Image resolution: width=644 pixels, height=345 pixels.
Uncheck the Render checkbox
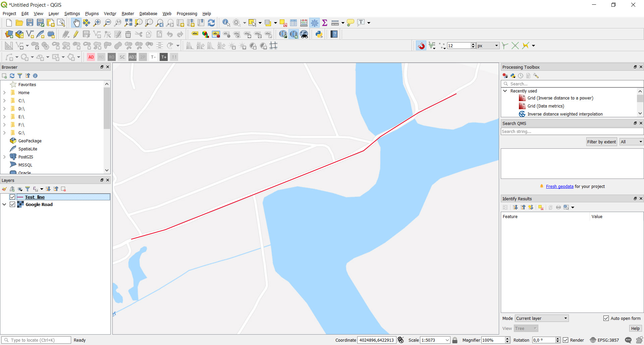[x=565, y=340]
